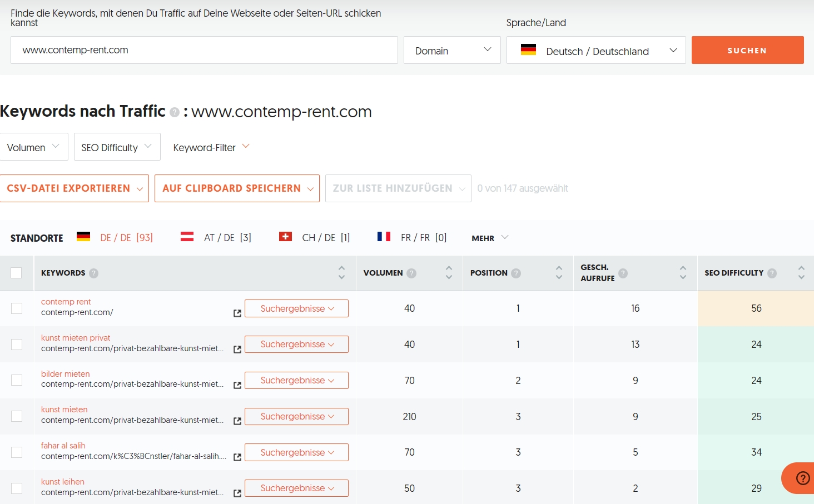Click help icon beside KEYWORDS column header
This screenshot has width=814, height=504.
pyautogui.click(x=93, y=273)
